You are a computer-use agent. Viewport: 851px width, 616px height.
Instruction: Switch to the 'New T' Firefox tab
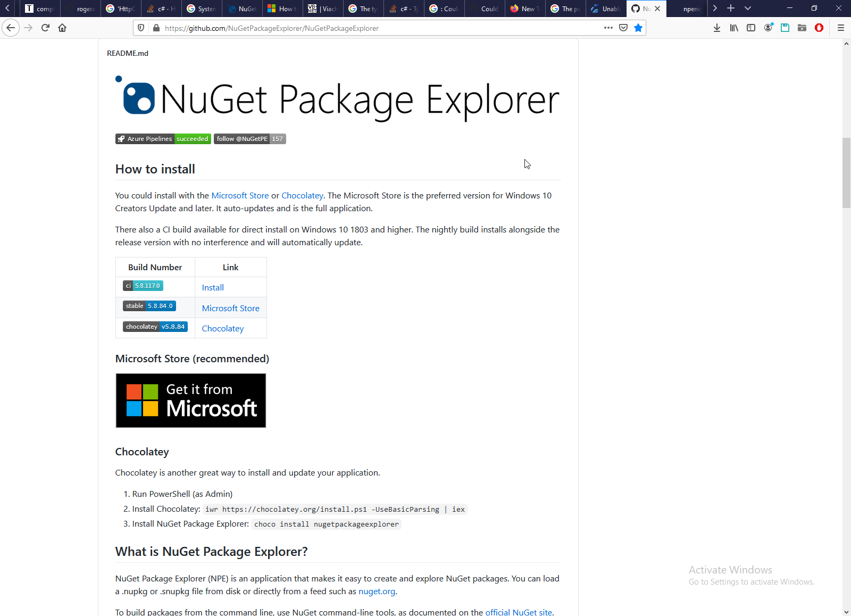point(524,9)
